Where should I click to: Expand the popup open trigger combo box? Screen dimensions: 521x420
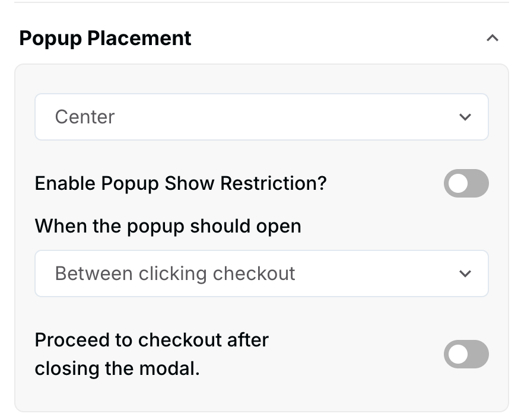(x=261, y=273)
